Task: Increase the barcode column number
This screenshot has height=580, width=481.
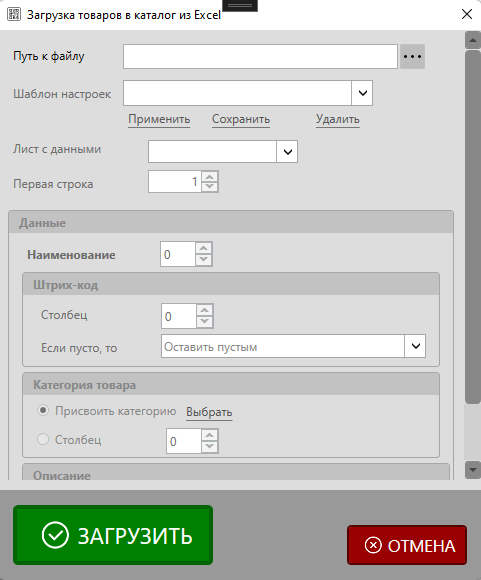Action: (x=205, y=310)
